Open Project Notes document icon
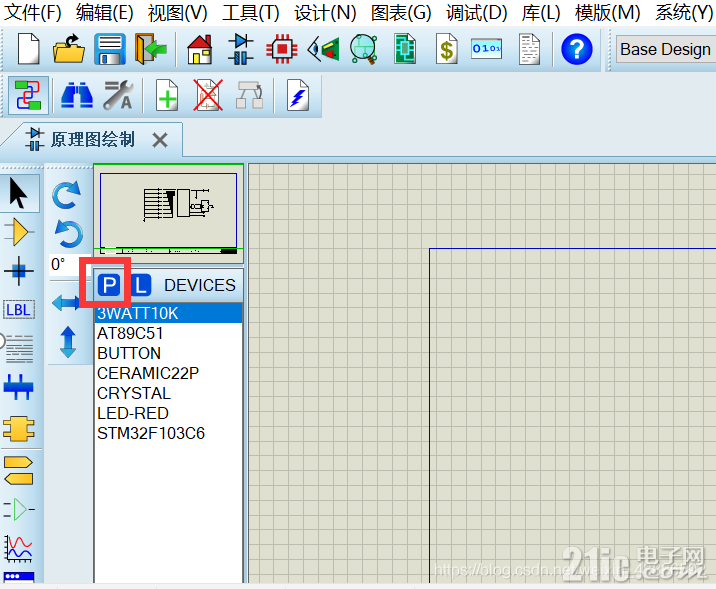The width and height of the screenshot is (716, 589). pos(530,49)
